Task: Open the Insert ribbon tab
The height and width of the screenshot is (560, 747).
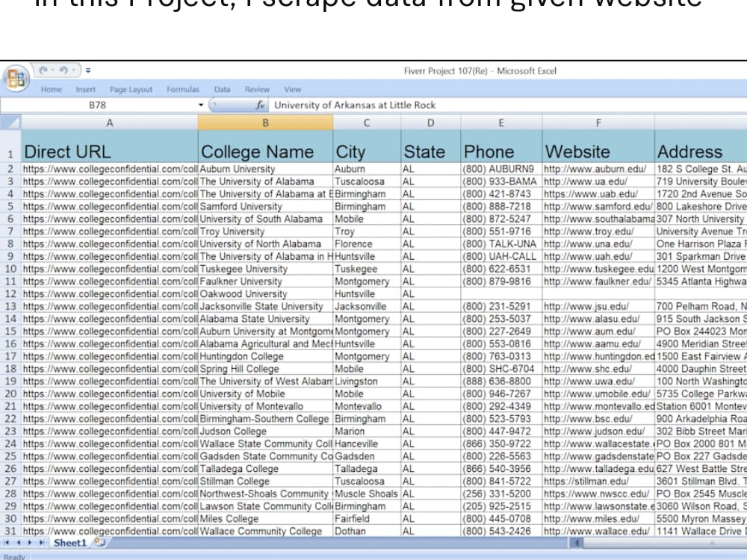Action: click(85, 89)
